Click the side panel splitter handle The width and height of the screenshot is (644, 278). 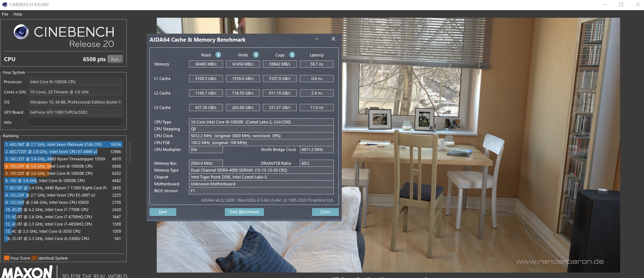130,152
